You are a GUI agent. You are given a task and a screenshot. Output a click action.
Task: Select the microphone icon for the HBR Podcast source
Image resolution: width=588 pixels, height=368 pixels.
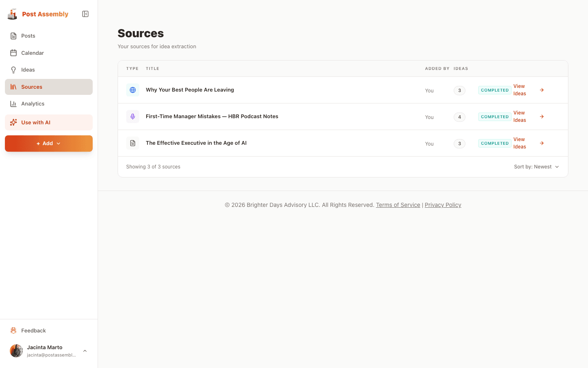[132, 116]
